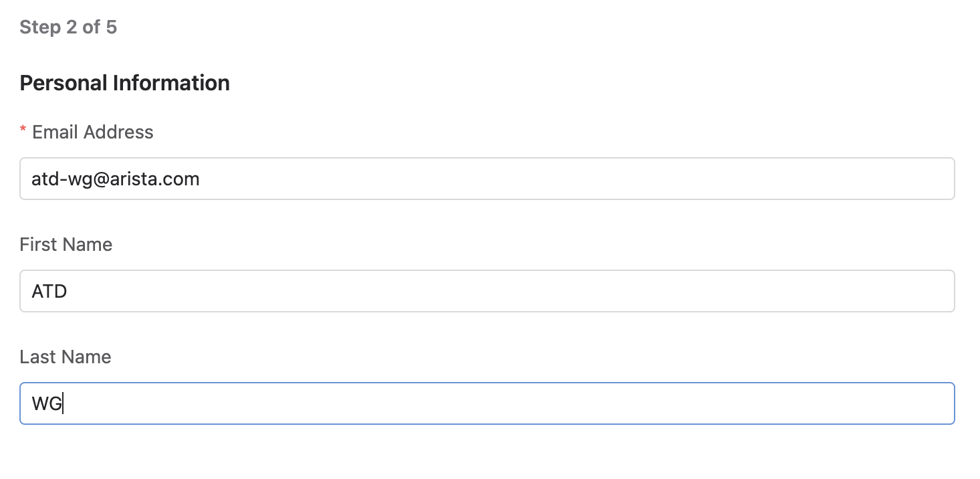Click the number 5 in the step indicator
The height and width of the screenshot is (479, 980).
click(x=112, y=27)
